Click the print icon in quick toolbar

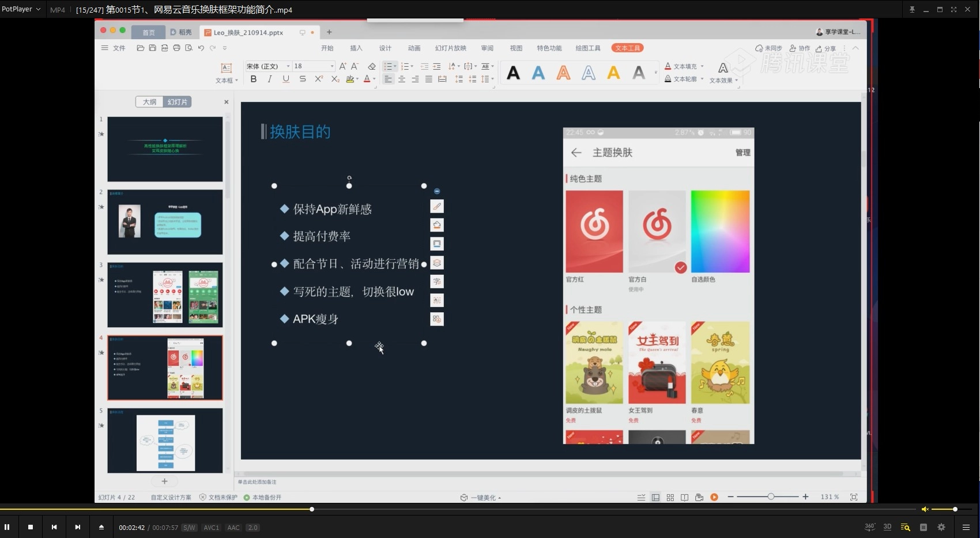[176, 48]
